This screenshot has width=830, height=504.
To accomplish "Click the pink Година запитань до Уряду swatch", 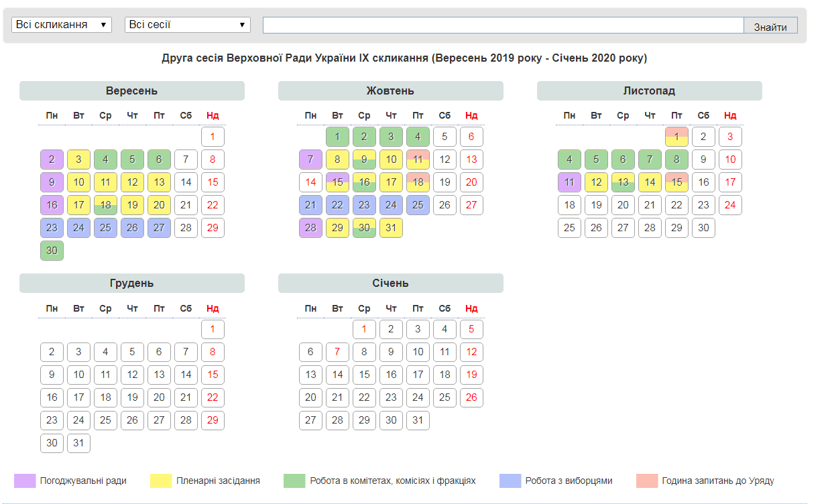I will point(647,481).
